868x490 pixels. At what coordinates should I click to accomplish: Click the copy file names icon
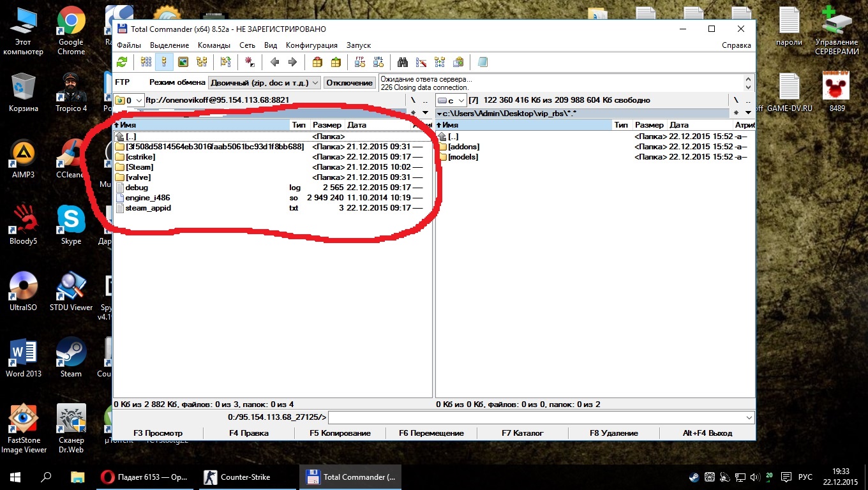click(458, 62)
